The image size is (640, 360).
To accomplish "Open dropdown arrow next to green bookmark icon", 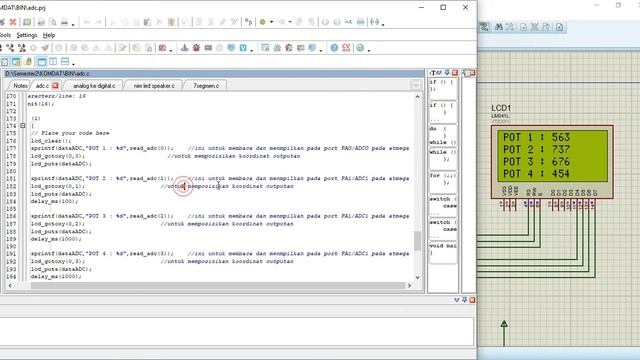I will click(271, 22).
